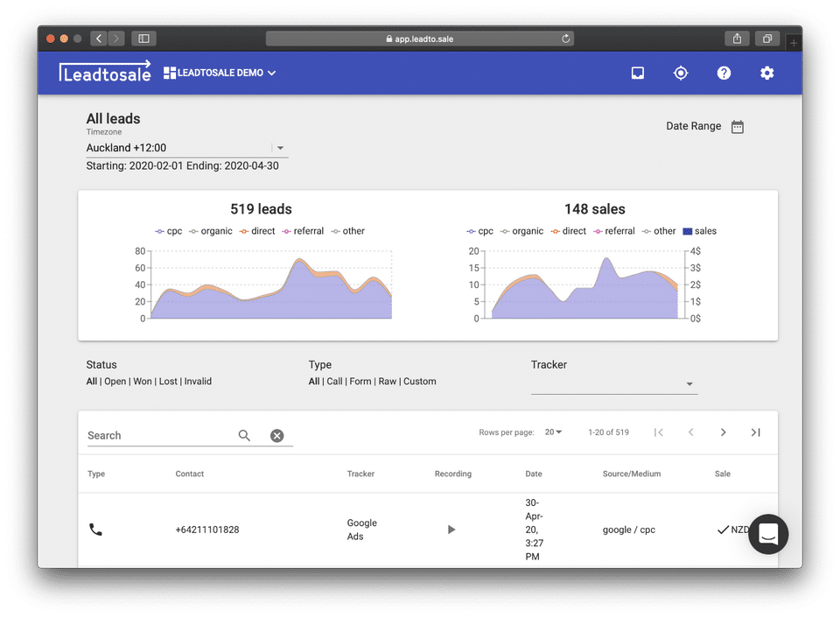840x618 pixels.
Task: Reload the page in address bar
Action: (565, 39)
